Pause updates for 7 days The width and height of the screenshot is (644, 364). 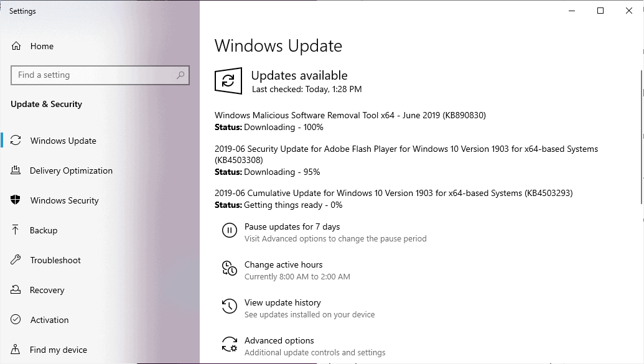point(292,226)
